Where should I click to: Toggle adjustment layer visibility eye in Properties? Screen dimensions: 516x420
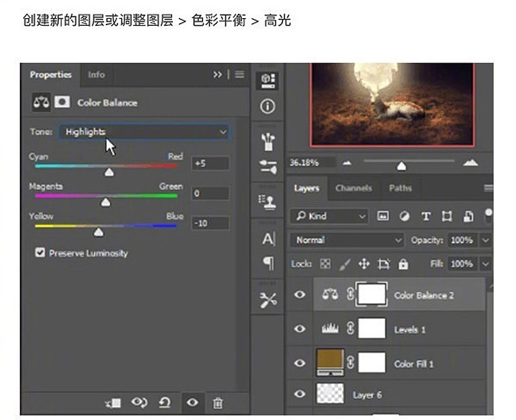coord(192,402)
